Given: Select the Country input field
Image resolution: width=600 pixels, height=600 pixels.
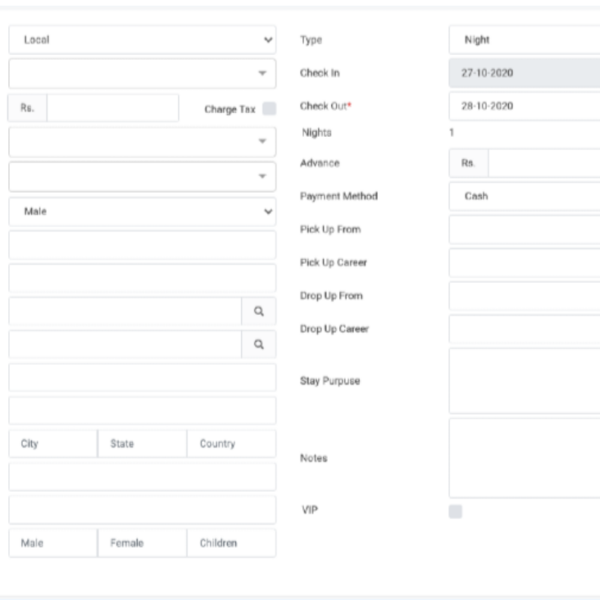Looking at the screenshot, I should (231, 444).
